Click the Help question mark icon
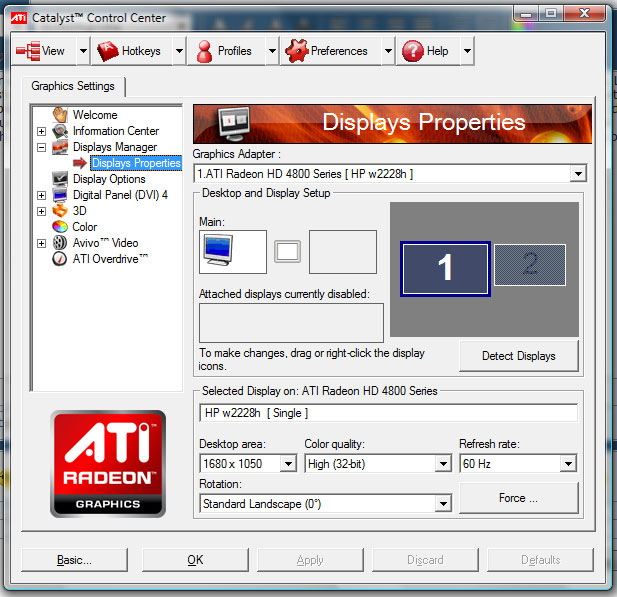The height and width of the screenshot is (597, 617). tap(412, 51)
